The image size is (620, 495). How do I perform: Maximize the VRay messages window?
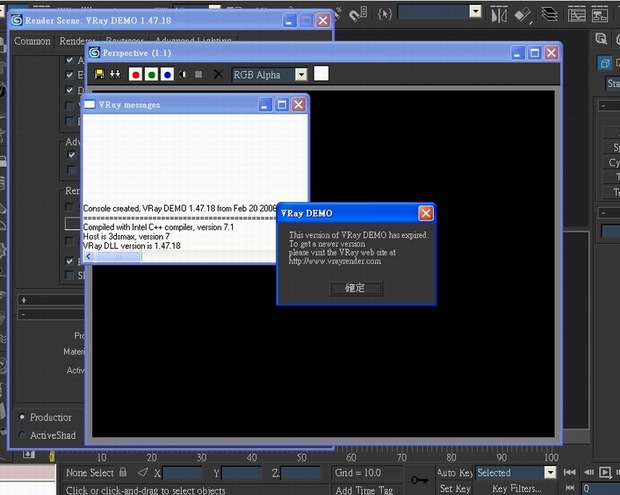[282, 105]
